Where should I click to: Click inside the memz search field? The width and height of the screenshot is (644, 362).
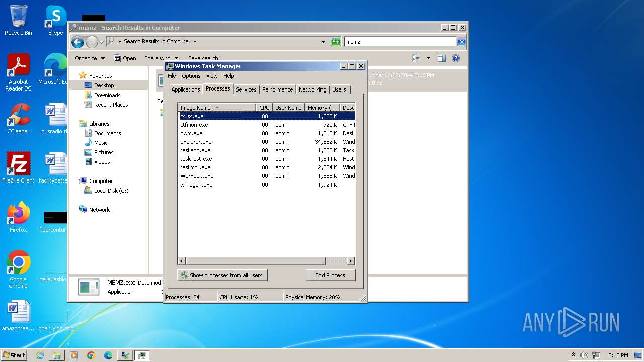[x=400, y=42]
